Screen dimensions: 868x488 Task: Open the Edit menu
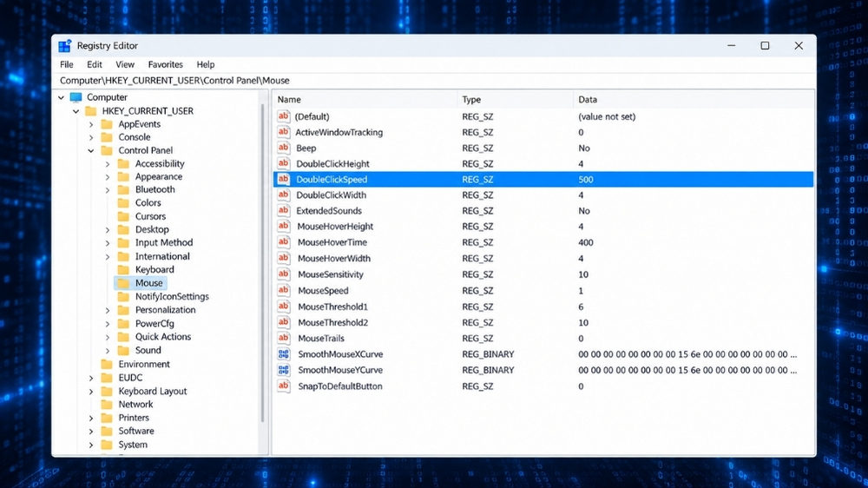point(95,65)
